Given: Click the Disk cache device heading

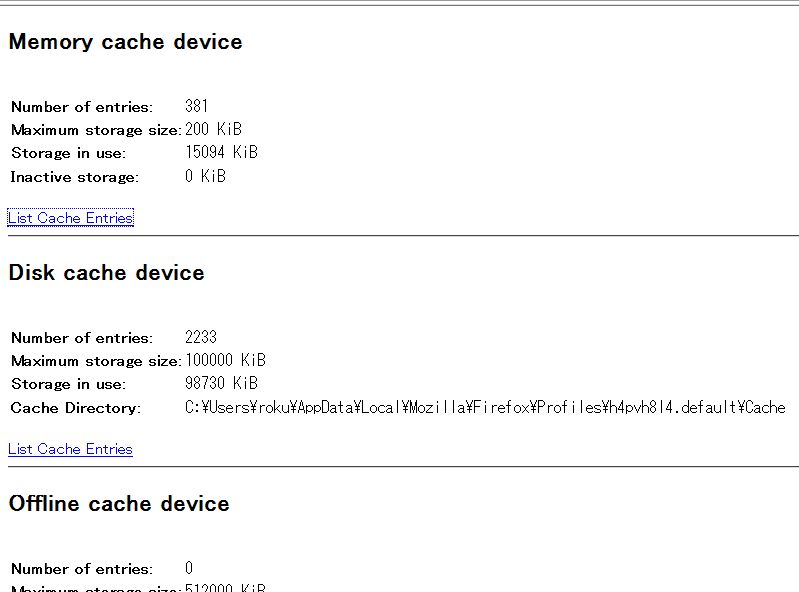Looking at the screenshot, I should [106, 273].
